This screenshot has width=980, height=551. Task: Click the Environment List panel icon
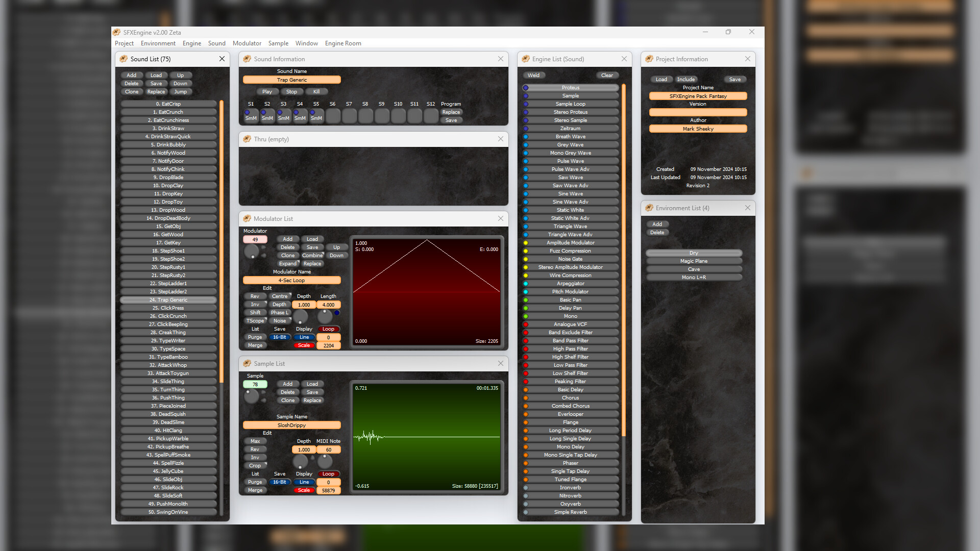click(x=649, y=208)
